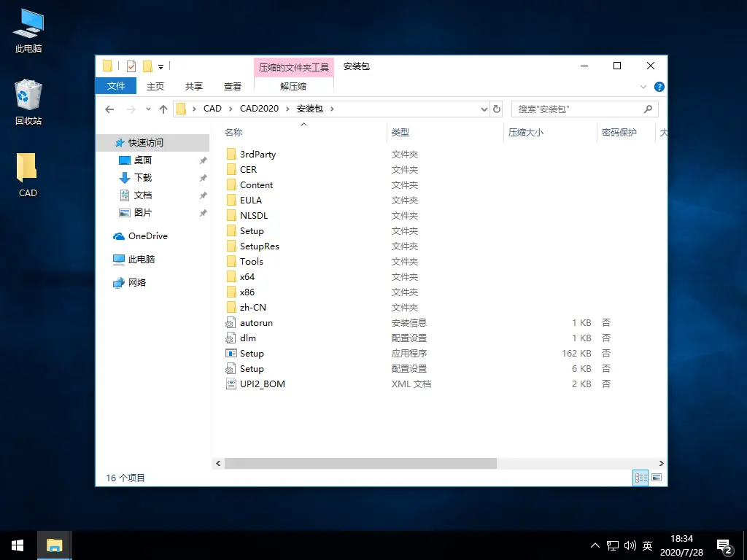Image resolution: width=747 pixels, height=560 pixels.
Task: Go up one folder level arrow
Action: click(163, 109)
